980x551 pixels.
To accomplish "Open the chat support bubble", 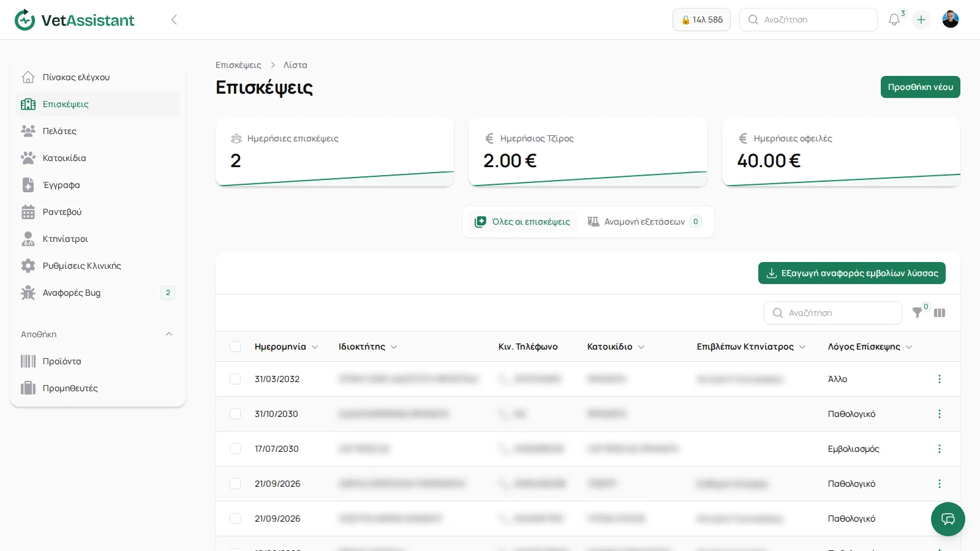I will coord(948,519).
